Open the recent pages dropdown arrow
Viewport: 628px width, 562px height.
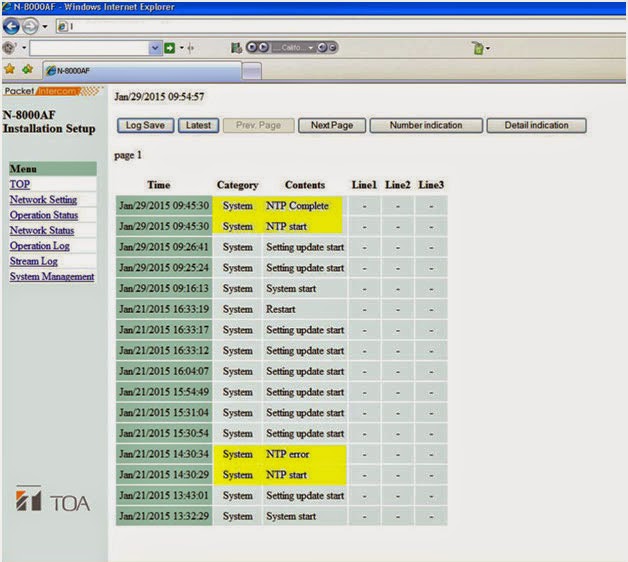[45, 27]
